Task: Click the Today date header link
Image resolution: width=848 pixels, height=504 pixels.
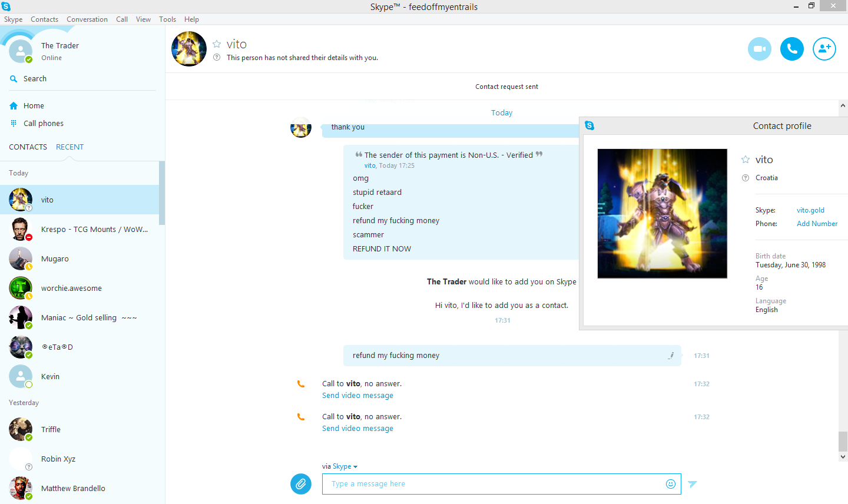Action: [x=502, y=113]
